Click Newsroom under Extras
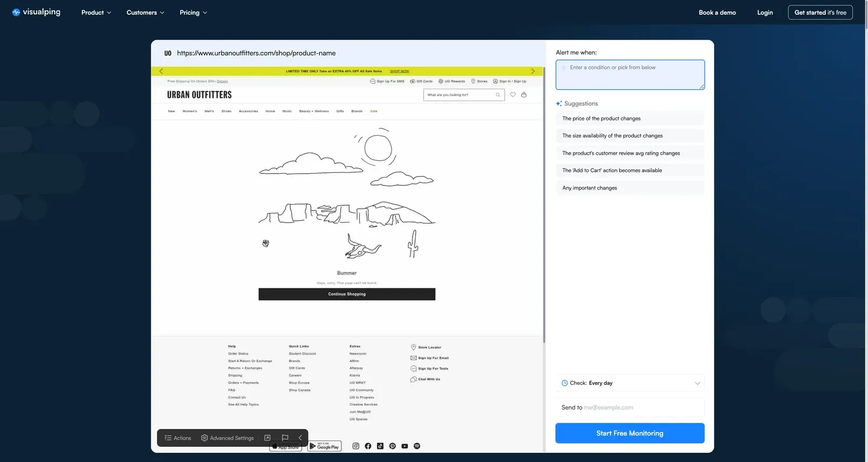This screenshot has height=462, width=868. point(358,354)
